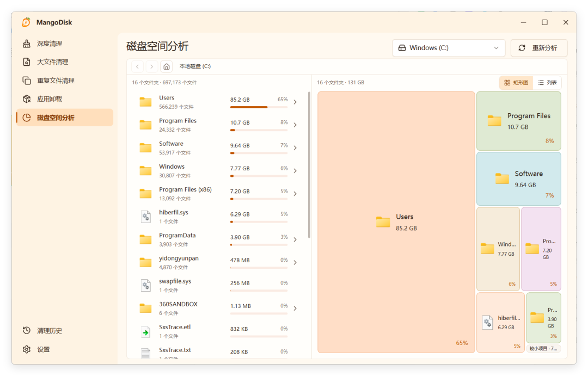Click the file list vertical scrollbar
This screenshot has height=376, width=588.
coord(309,165)
